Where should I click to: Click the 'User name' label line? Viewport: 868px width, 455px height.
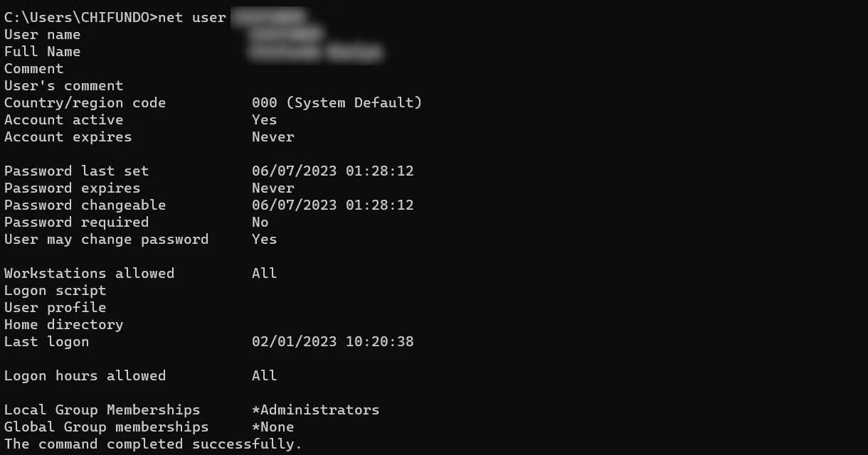(43, 34)
